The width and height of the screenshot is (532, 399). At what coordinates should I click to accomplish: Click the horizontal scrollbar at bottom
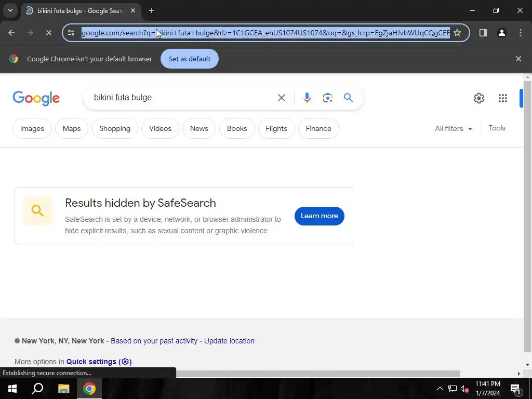point(318,374)
